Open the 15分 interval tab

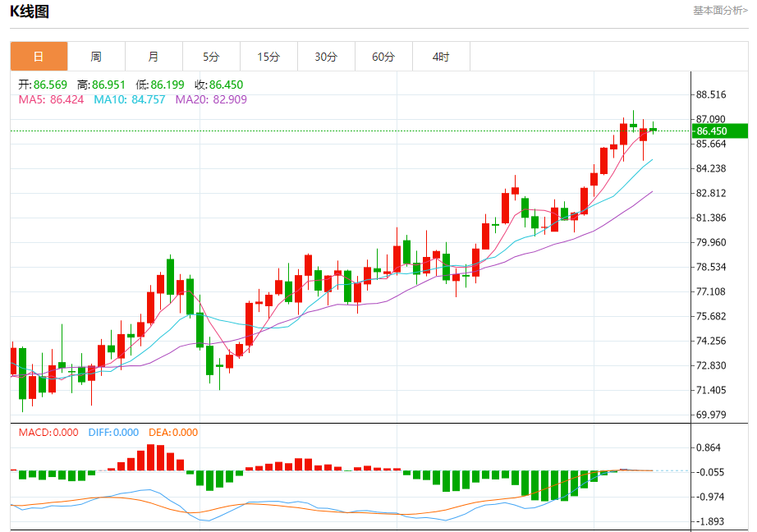pos(268,57)
